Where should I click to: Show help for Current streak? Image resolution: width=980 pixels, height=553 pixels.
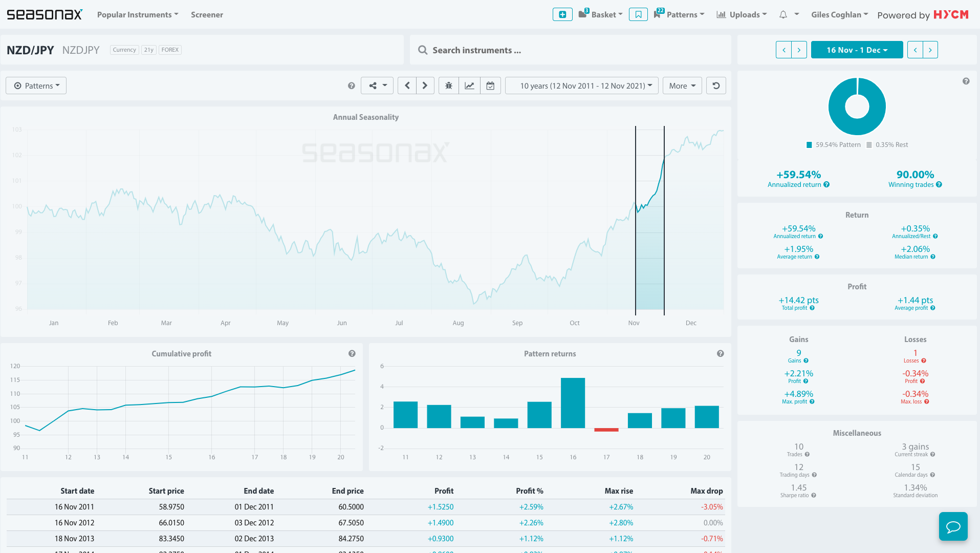[x=933, y=455]
